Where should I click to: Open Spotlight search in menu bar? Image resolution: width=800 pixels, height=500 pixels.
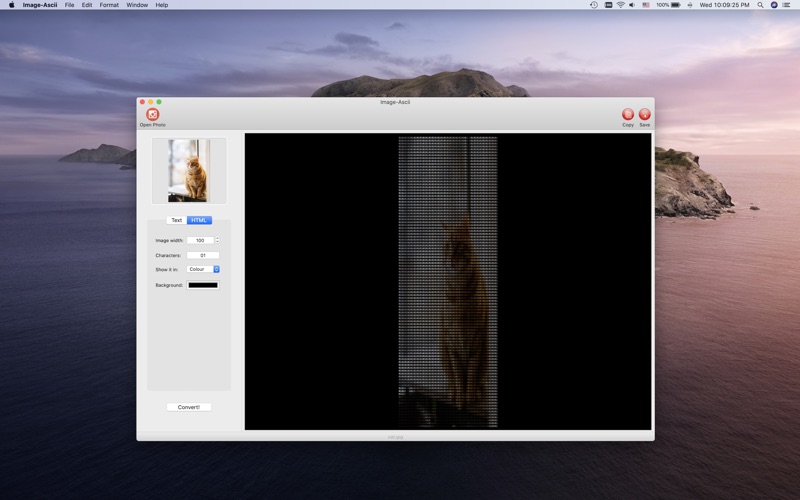coord(760,5)
